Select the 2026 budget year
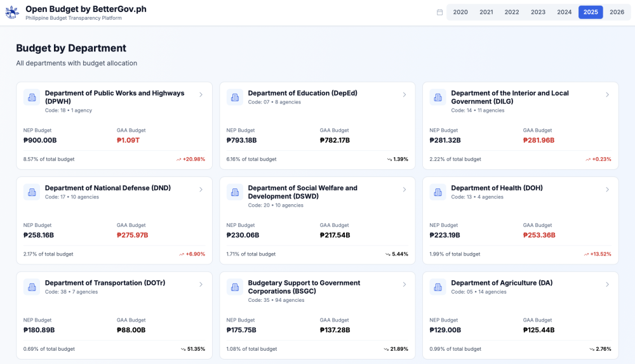Viewport: 635px width, 364px height. [x=617, y=12]
